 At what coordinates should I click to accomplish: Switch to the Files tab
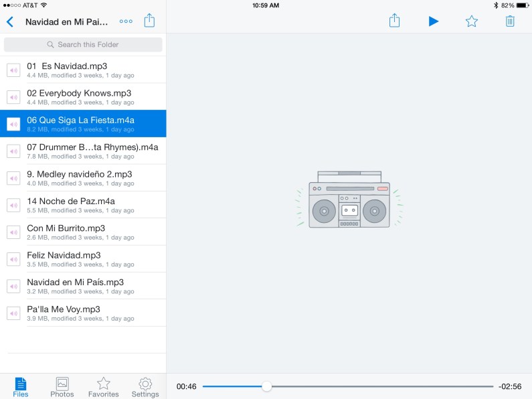pyautogui.click(x=21, y=387)
